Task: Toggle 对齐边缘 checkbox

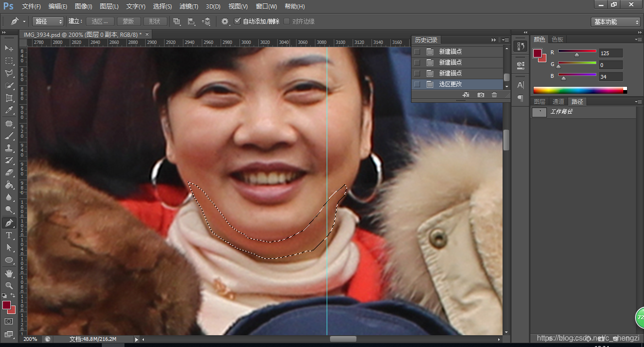Action: coord(287,21)
